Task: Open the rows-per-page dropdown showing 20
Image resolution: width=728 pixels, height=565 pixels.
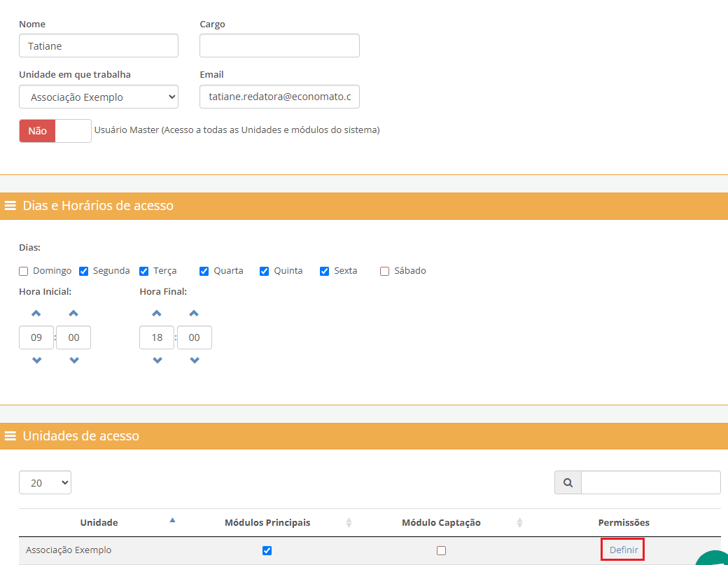Action: coord(45,482)
